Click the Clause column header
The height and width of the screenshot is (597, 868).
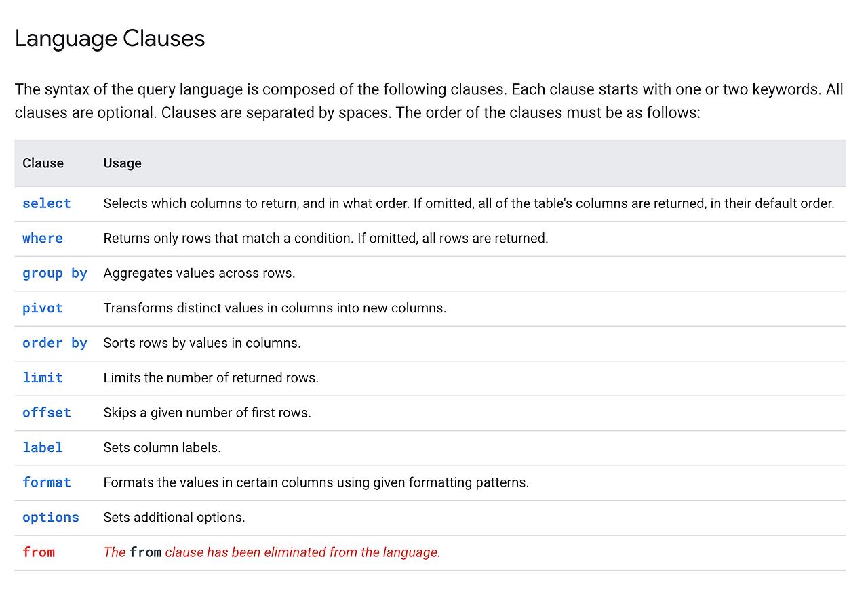pyautogui.click(x=43, y=163)
